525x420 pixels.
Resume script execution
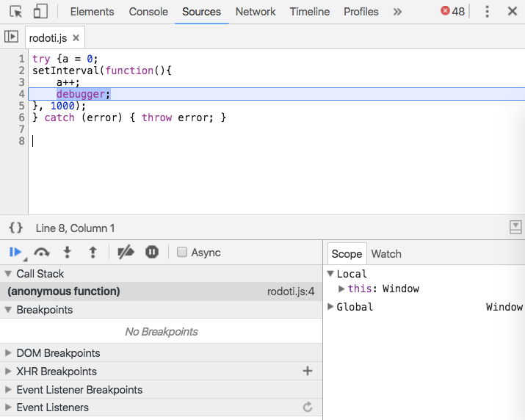(15, 252)
